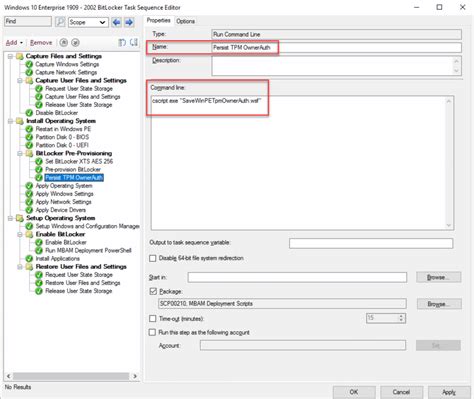The height and width of the screenshot is (399, 474).
Task: Click the Capture User Files and Settings folder icon
Action: coord(29,80)
